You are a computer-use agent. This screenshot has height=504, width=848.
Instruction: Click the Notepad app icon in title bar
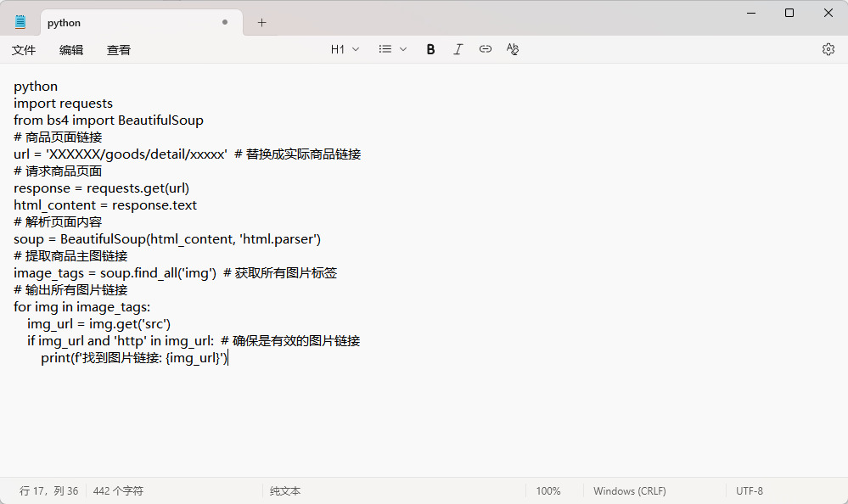coord(20,22)
